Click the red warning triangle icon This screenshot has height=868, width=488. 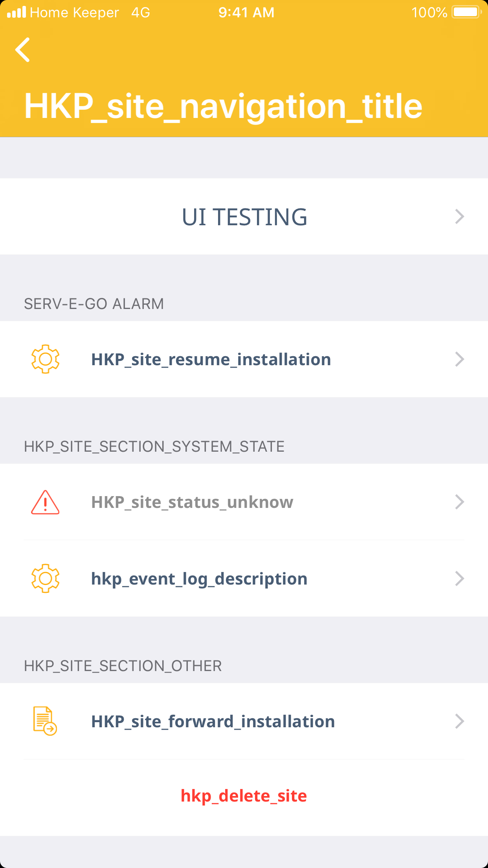(x=45, y=502)
